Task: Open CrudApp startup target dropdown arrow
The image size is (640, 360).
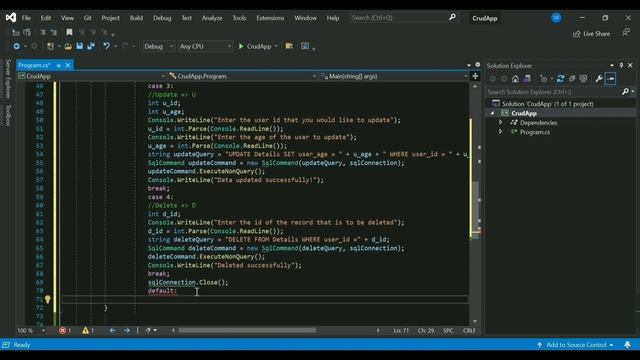Action: click(x=276, y=46)
